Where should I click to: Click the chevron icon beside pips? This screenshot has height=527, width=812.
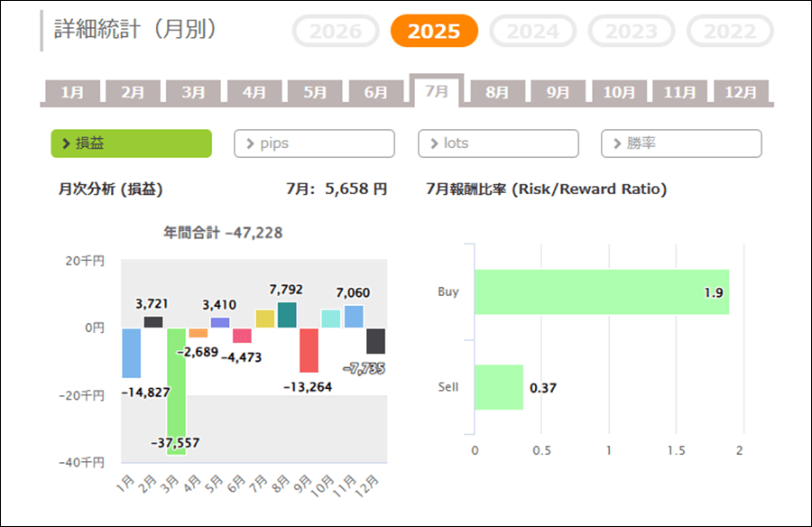pos(250,143)
